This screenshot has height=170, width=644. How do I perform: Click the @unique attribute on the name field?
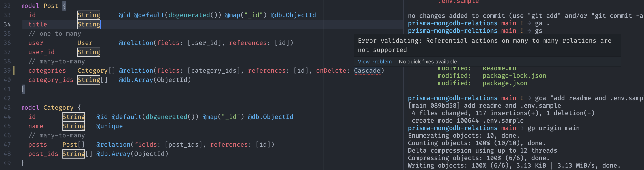pos(109,126)
